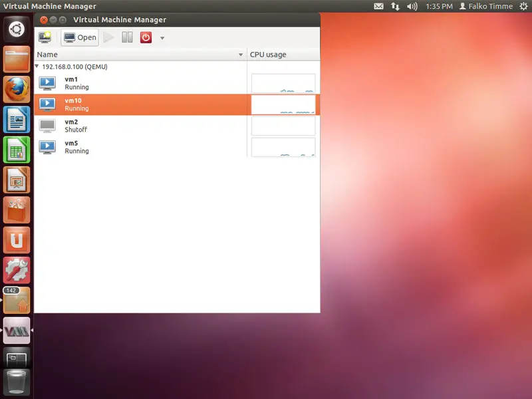Screen dimensions: 532x399
Task: Click the vm1 running monitor icon
Action: [x=47, y=84]
